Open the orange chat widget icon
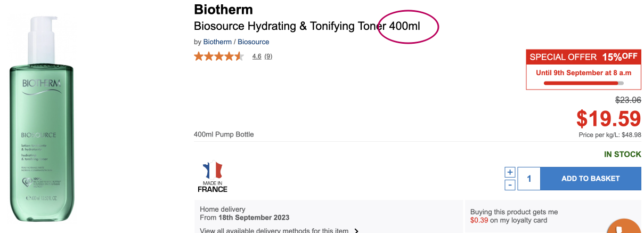Viewport: 644px width, 233px height. tap(625, 226)
